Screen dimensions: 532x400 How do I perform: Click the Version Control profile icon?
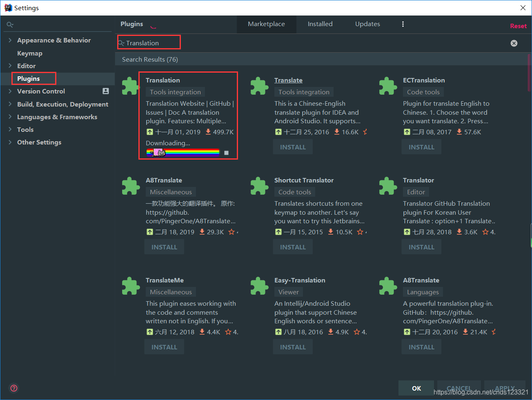(x=106, y=91)
